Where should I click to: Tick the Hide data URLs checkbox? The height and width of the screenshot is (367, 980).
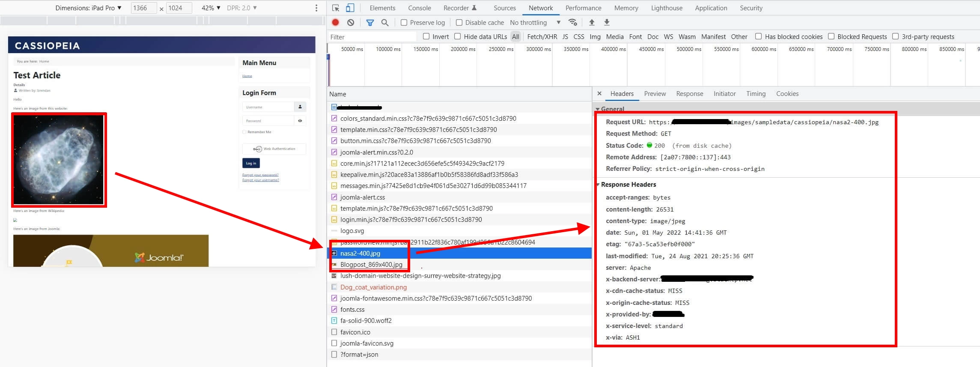pyautogui.click(x=457, y=36)
